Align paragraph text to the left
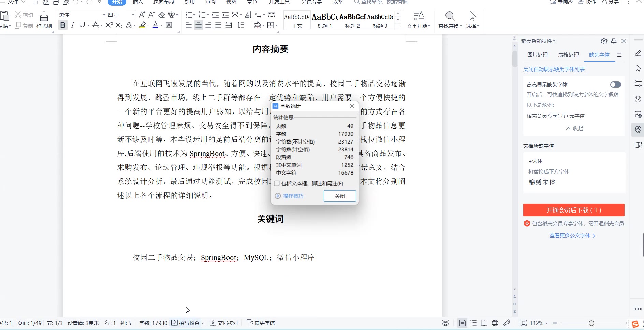This screenshot has height=330, width=644. [x=189, y=25]
